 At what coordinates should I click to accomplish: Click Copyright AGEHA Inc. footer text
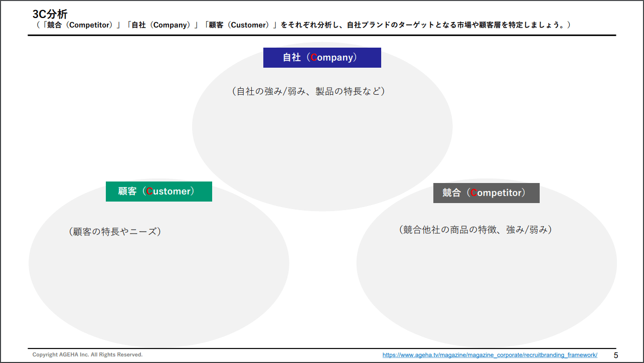tap(88, 354)
